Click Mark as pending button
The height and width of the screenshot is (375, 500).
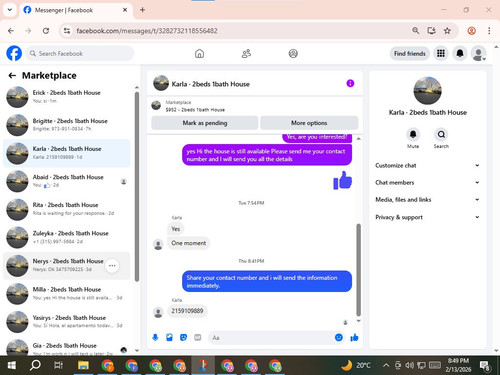(x=205, y=123)
